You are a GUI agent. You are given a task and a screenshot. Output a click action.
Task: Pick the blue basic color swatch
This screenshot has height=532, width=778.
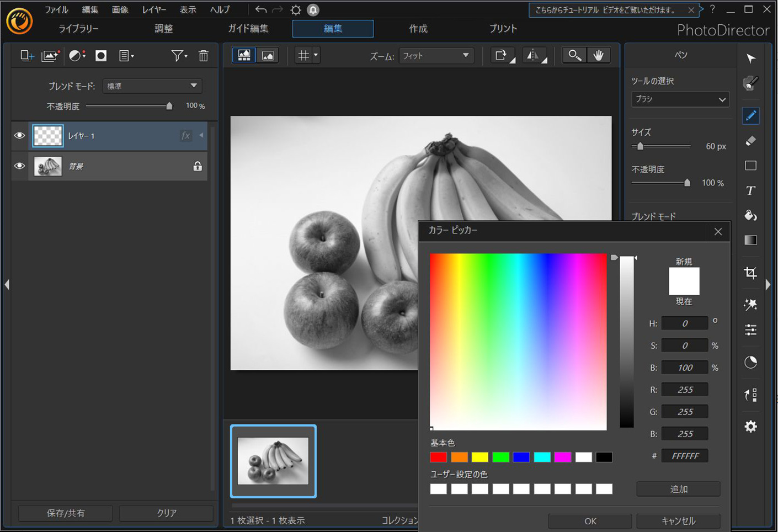521,457
